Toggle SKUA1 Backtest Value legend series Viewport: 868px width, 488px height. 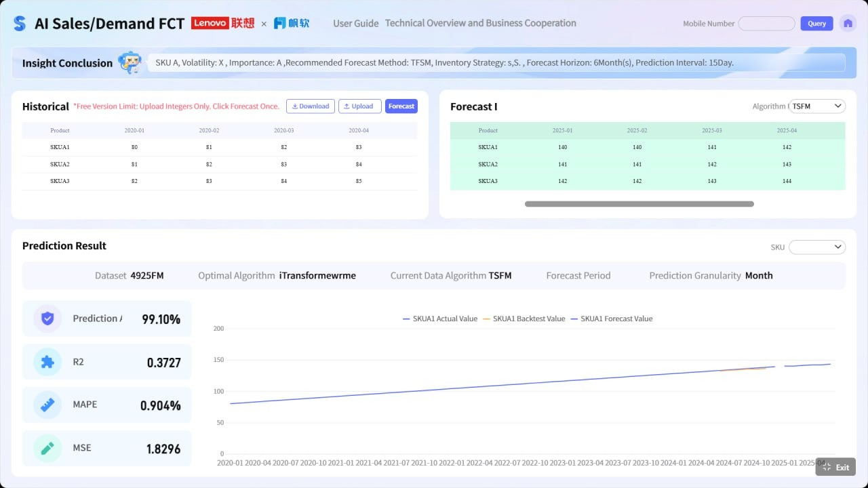tap(524, 319)
